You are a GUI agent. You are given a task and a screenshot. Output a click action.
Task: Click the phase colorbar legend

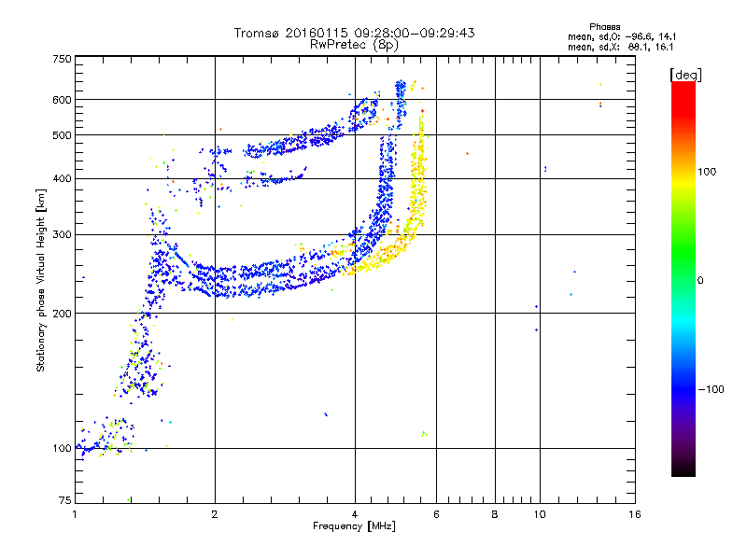point(684,279)
